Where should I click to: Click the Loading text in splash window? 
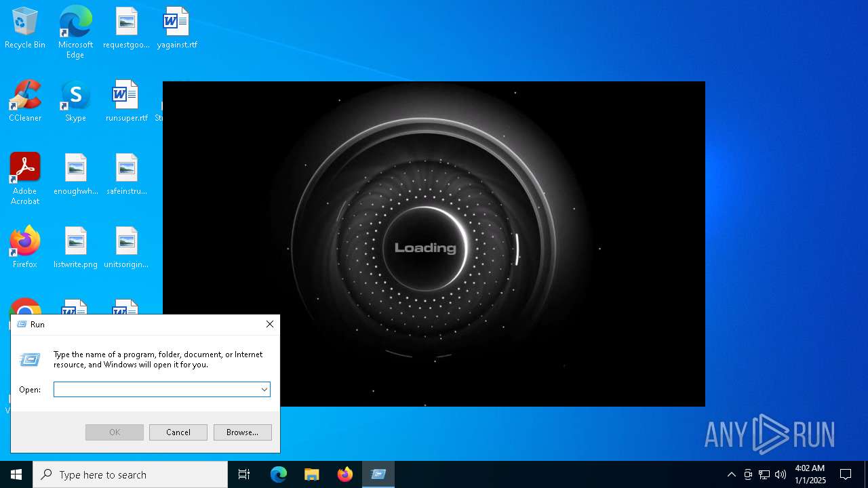click(x=425, y=248)
